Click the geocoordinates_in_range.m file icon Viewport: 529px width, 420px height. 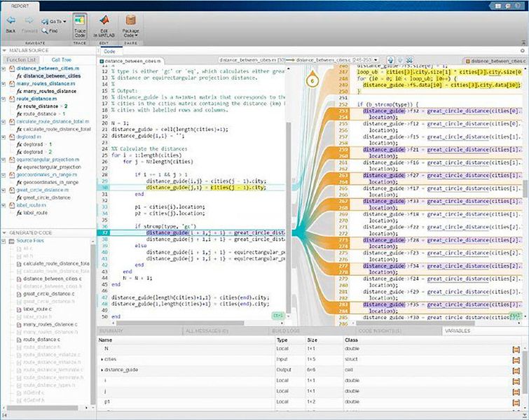point(12,174)
